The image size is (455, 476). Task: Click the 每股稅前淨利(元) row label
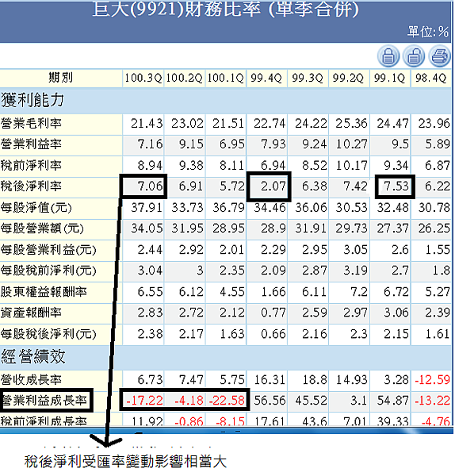coord(48,271)
